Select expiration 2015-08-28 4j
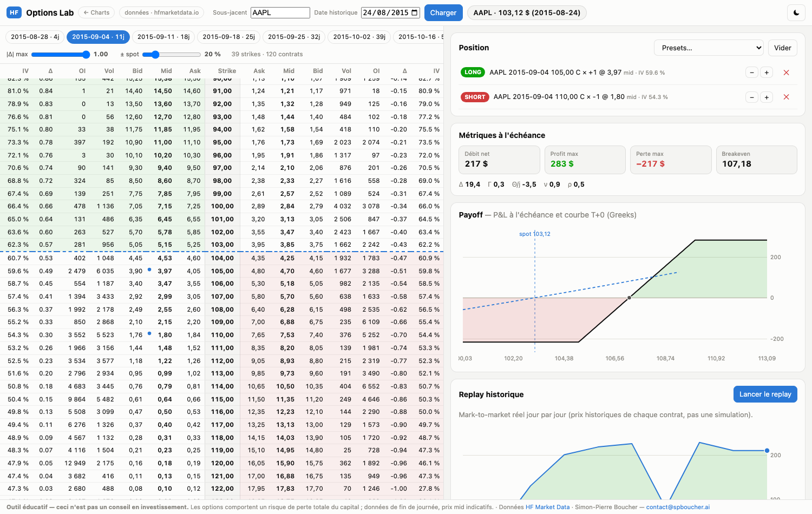812x514 pixels. pyautogui.click(x=35, y=37)
